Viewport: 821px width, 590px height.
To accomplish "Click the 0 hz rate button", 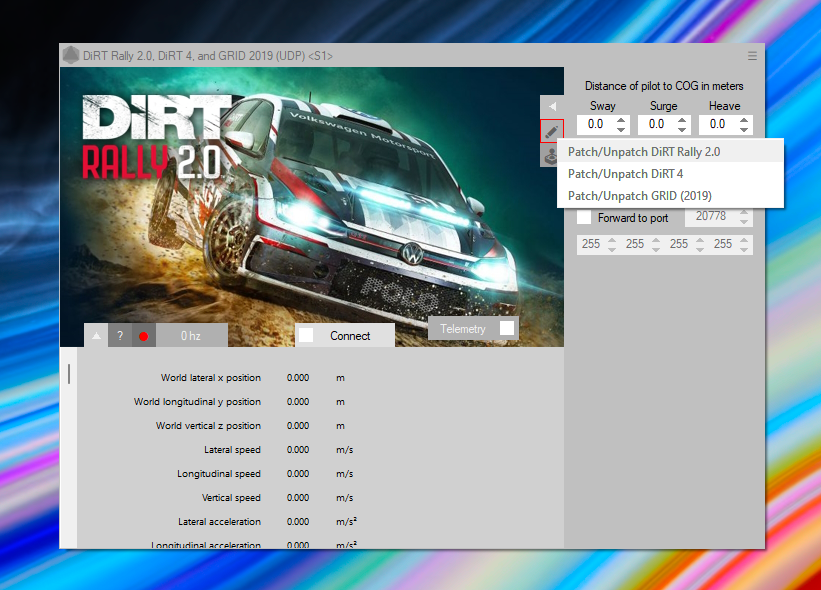I will pyautogui.click(x=191, y=336).
